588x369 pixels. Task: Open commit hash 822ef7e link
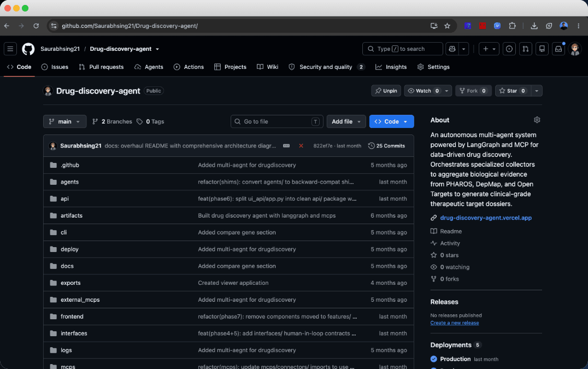point(323,146)
